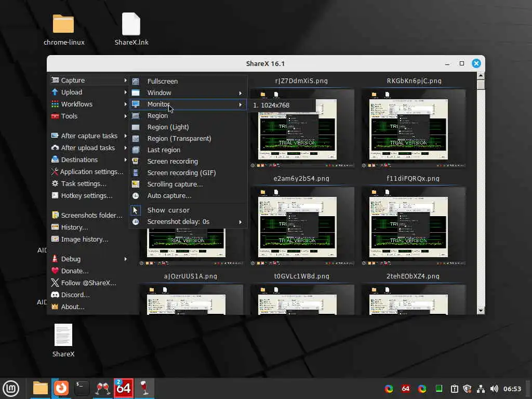The height and width of the screenshot is (399, 532).
Task: Click the Auto capture clock icon
Action: tap(136, 196)
